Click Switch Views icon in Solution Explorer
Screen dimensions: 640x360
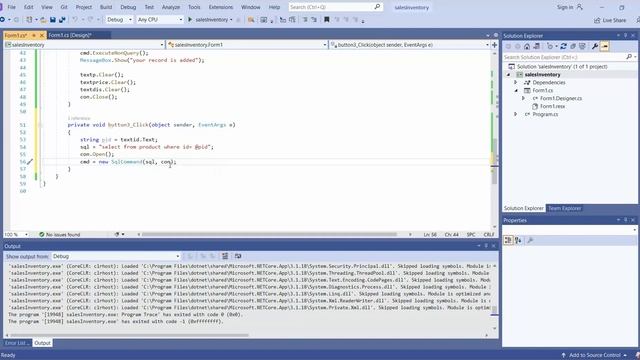click(x=537, y=47)
